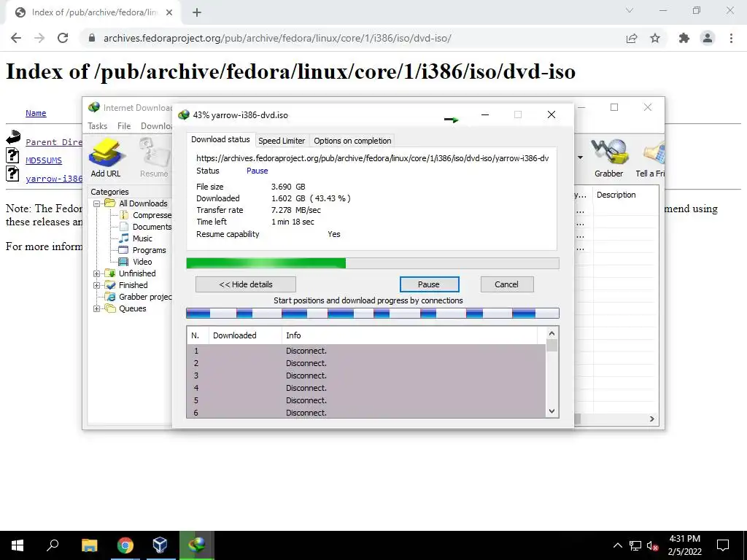This screenshot has height=560, width=747.
Task: Click the connections list scroll up arrow
Action: 551,333
